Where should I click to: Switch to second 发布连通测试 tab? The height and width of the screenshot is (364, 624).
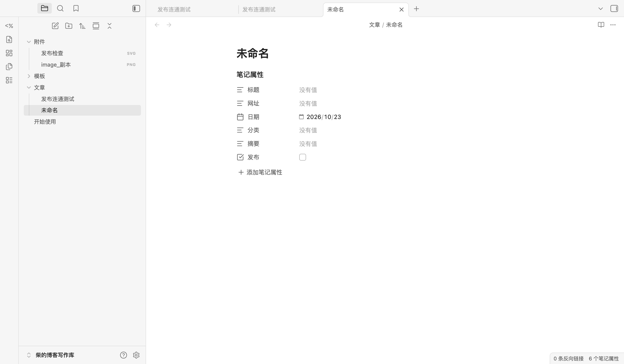[281, 9]
